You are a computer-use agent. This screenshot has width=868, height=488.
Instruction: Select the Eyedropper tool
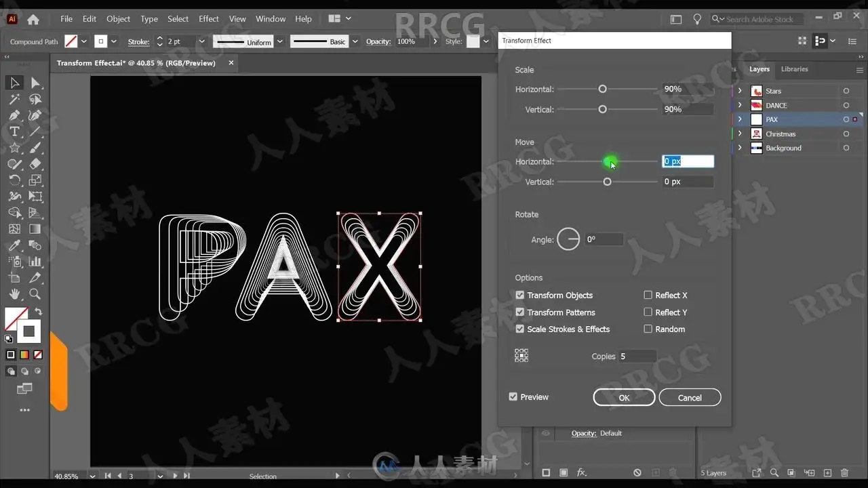[14, 245]
